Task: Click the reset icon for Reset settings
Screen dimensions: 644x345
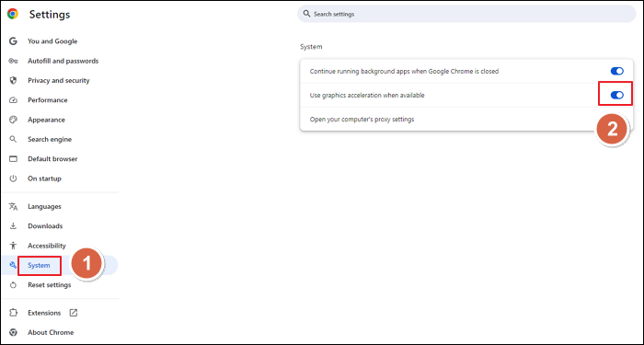Action: click(13, 285)
